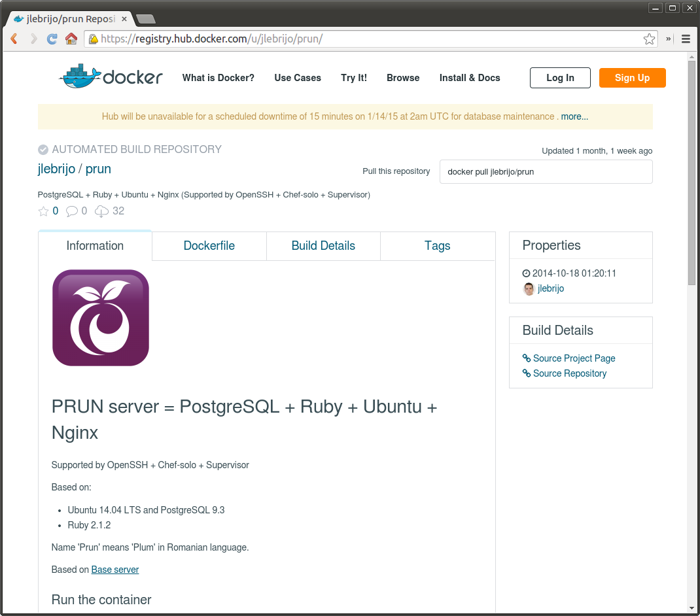Click the comments speech bubble icon
This screenshot has height=616, width=700.
pyautogui.click(x=71, y=211)
